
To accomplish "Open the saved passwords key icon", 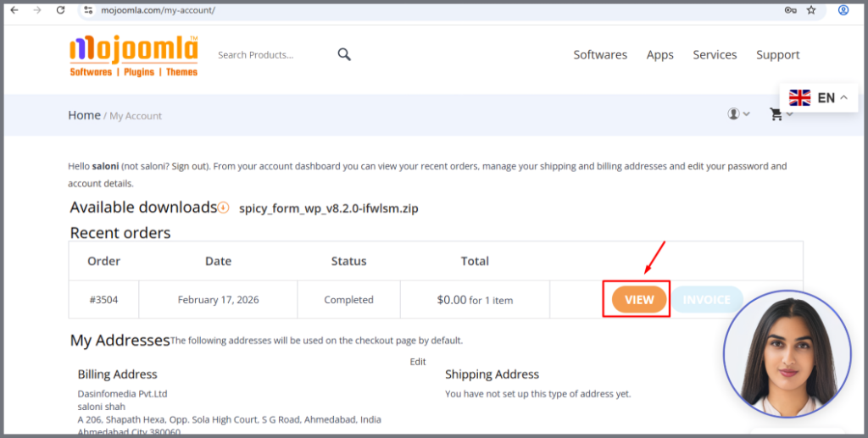I will [x=790, y=10].
